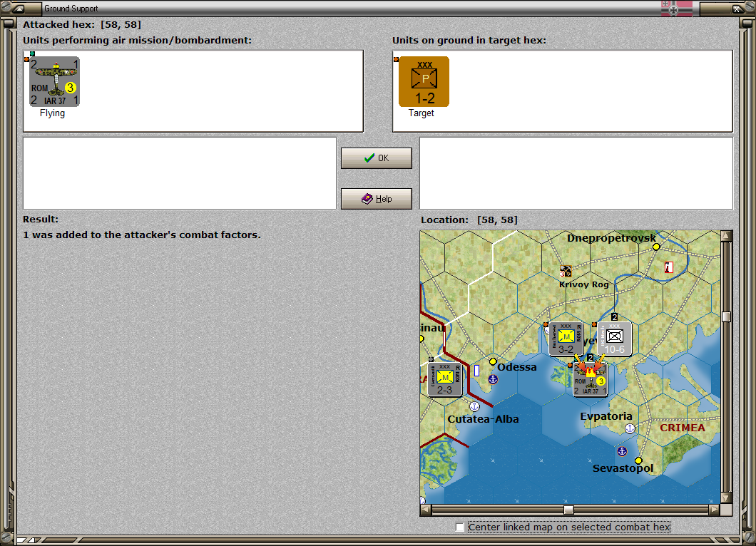The width and height of the screenshot is (756, 546).
Task: Click the Target label under the 1-2 unit
Action: [422, 113]
